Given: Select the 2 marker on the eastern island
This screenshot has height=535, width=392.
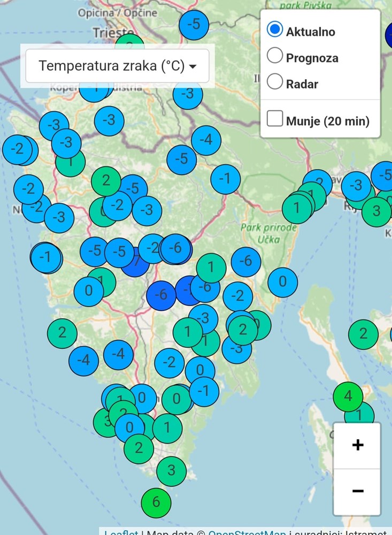Looking at the screenshot, I should pyautogui.click(x=363, y=334).
